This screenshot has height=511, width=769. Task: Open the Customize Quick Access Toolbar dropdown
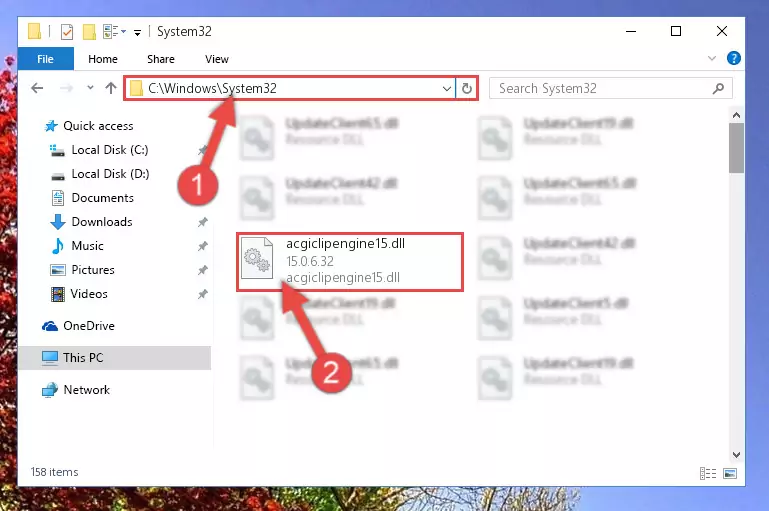(138, 33)
